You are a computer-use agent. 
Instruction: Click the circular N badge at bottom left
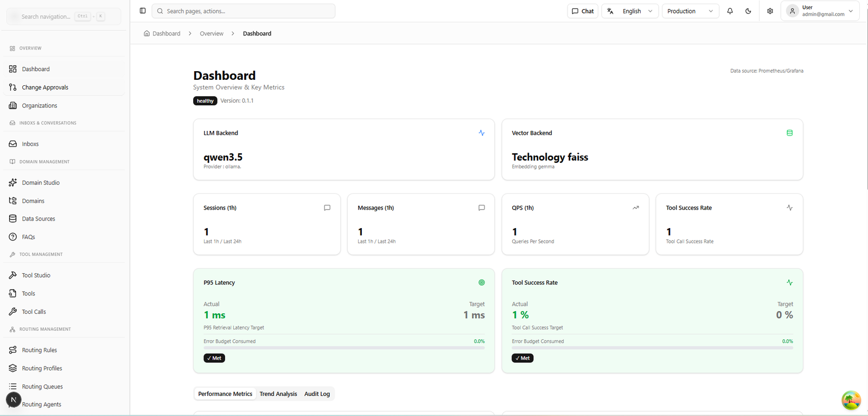tap(14, 400)
